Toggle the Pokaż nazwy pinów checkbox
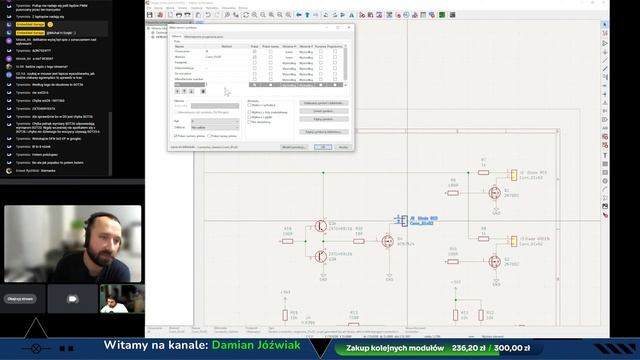Viewport: 640px width, 360px height. tap(209, 136)
